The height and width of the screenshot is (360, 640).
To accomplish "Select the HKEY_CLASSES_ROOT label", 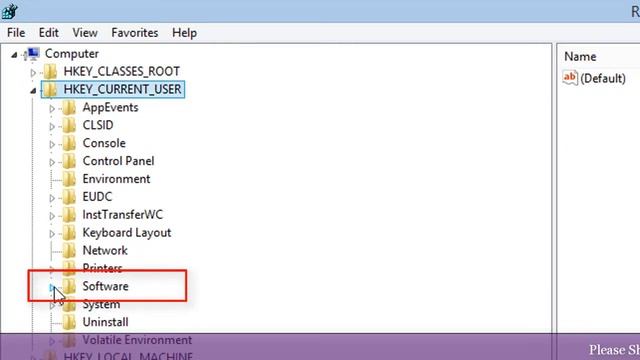I will tap(122, 71).
